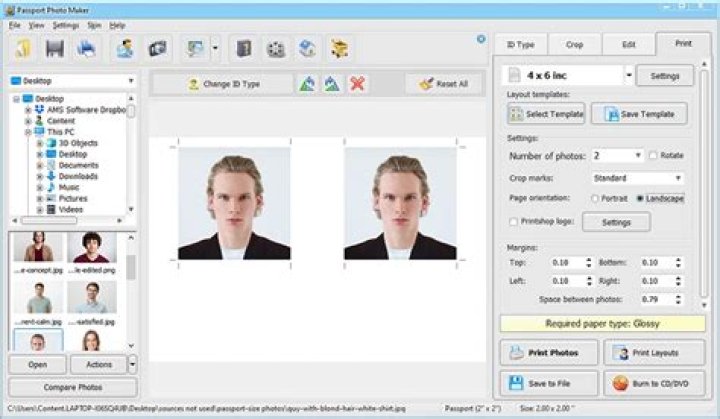Image resolution: width=720 pixels, height=419 pixels.
Task: Click the film reel toolbar icon
Action: tap(276, 48)
